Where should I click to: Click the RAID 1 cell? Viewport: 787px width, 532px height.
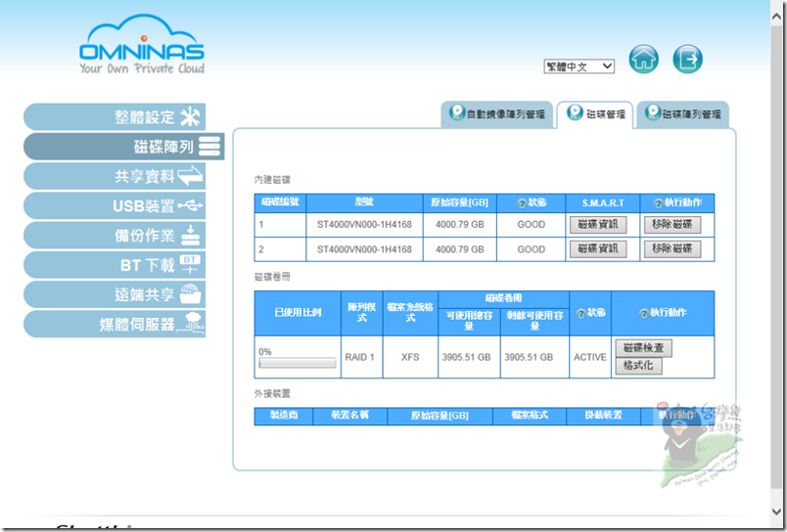(360, 357)
